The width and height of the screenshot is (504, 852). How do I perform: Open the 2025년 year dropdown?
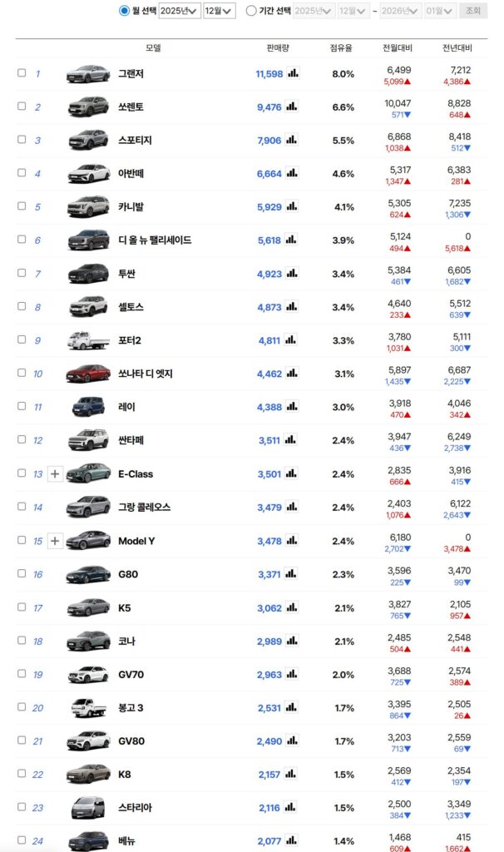(180, 11)
